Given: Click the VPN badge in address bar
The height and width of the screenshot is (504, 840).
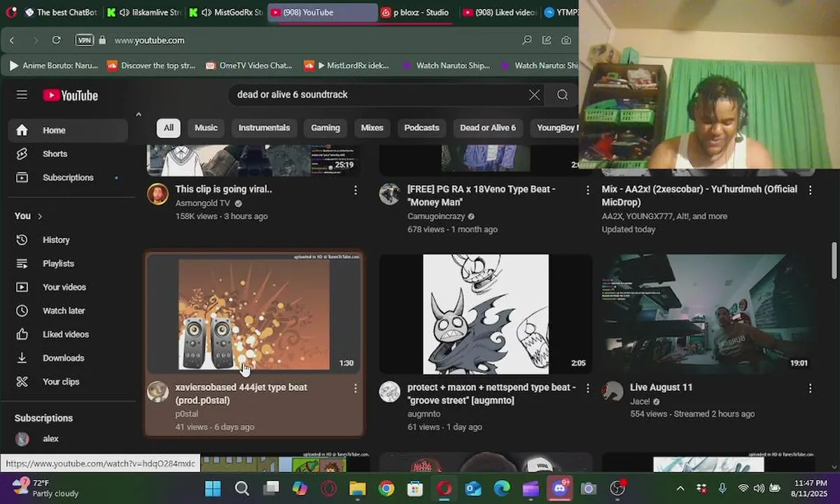Looking at the screenshot, I should (84, 41).
